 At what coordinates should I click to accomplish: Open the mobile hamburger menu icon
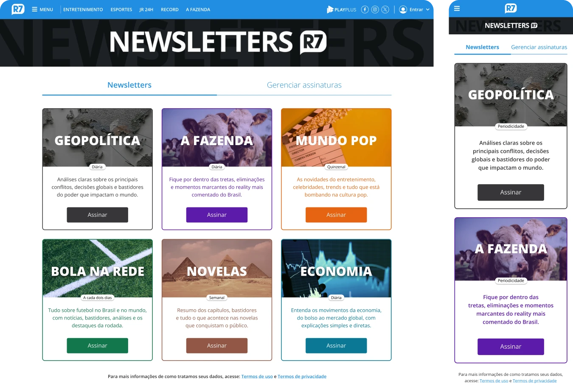[457, 8]
